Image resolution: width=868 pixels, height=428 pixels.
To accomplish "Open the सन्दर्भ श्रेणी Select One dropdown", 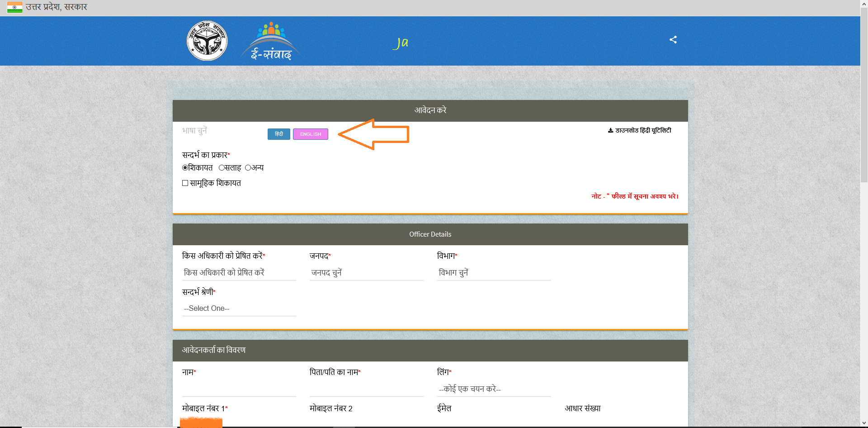I will (x=239, y=309).
